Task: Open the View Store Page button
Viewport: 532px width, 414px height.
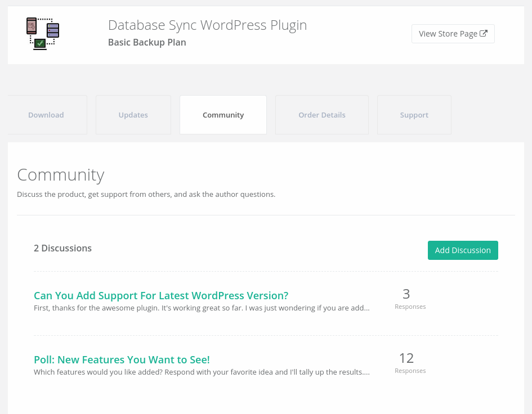Action: (x=453, y=34)
